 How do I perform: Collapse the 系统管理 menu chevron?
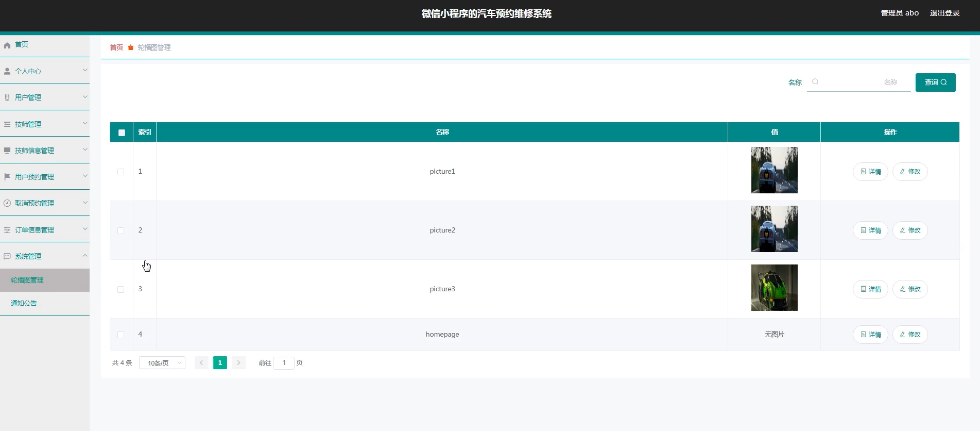point(85,256)
